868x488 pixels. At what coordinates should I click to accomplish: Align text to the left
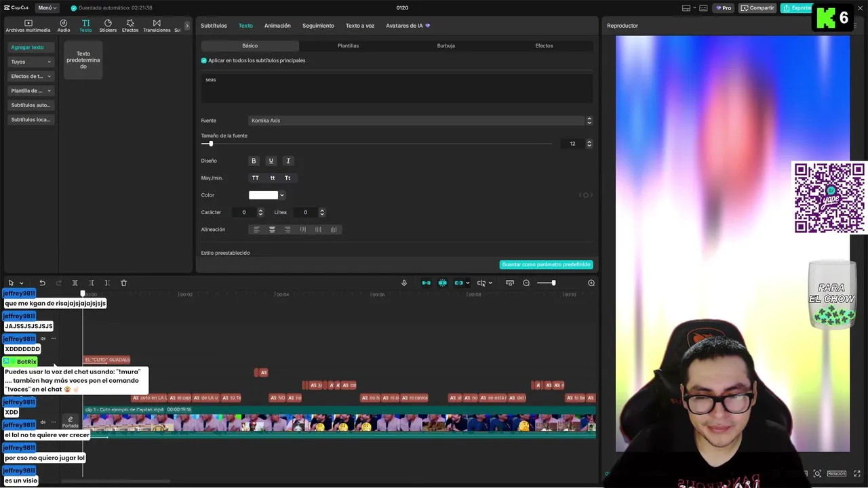[256, 230]
